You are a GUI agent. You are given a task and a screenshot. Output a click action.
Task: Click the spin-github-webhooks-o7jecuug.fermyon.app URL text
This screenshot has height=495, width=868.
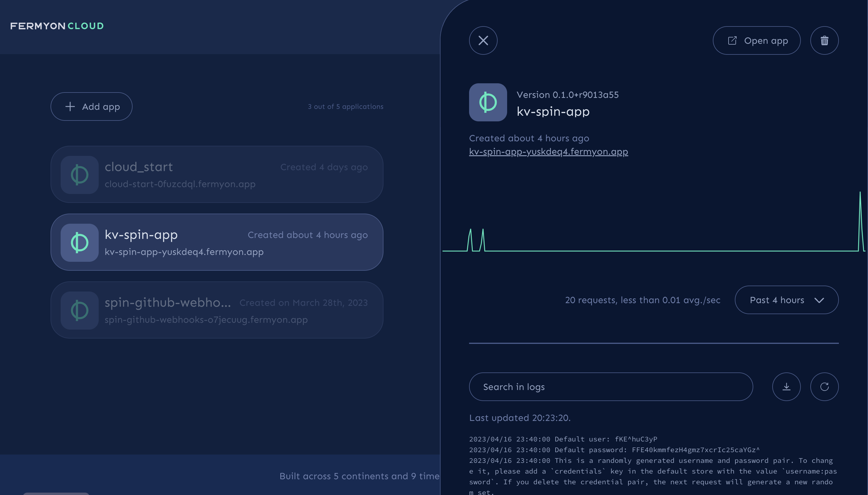(x=206, y=319)
